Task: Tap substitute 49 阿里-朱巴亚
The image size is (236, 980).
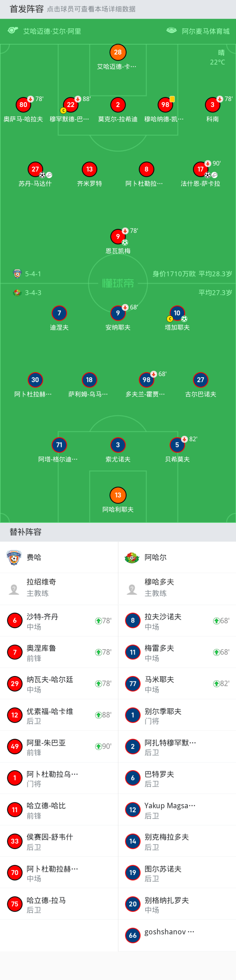Action: click(59, 747)
